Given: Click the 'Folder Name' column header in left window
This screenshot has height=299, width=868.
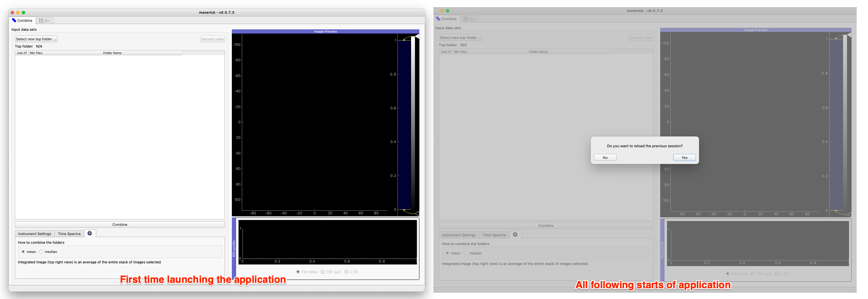Looking at the screenshot, I should click(x=112, y=53).
